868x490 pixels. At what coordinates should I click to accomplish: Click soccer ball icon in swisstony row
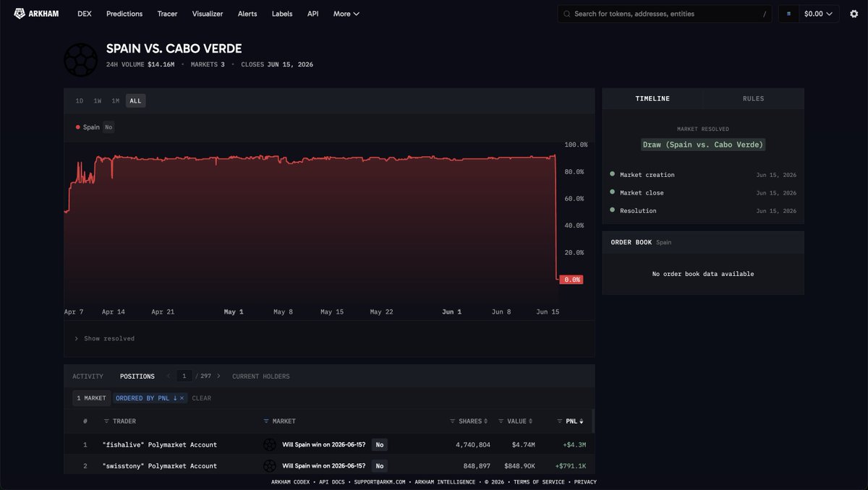(x=270, y=465)
